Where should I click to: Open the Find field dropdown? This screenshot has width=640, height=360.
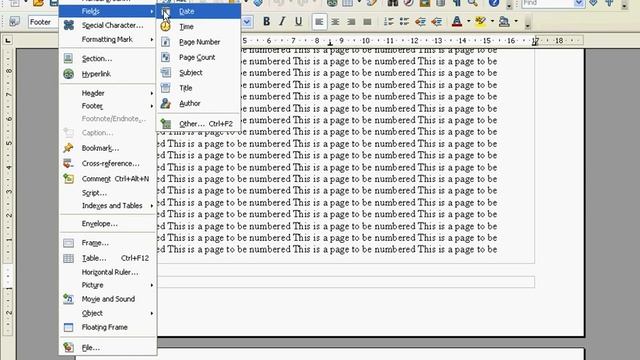pos(579,3)
